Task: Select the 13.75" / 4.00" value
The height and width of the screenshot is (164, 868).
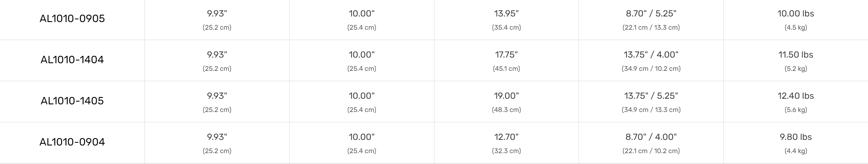Action: [651, 55]
